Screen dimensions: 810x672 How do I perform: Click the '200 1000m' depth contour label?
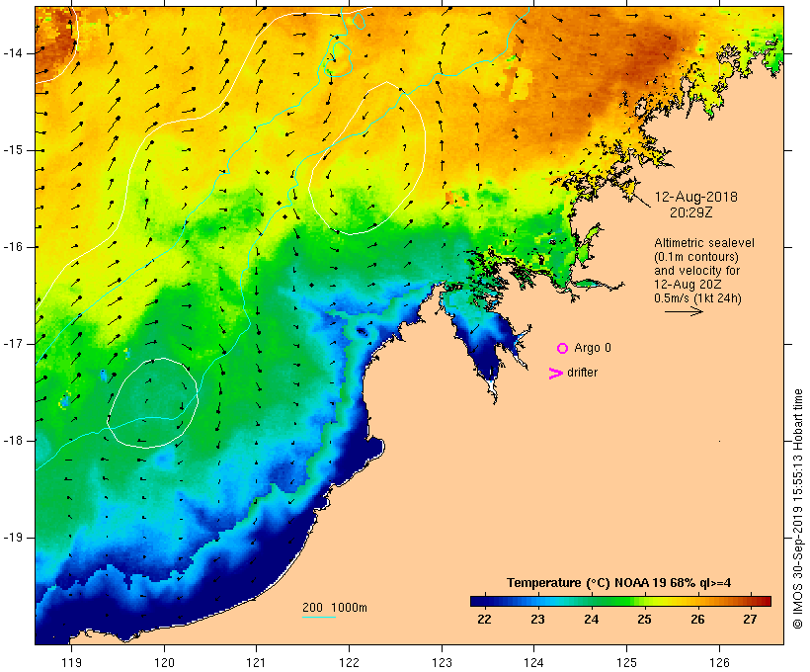tap(335, 608)
